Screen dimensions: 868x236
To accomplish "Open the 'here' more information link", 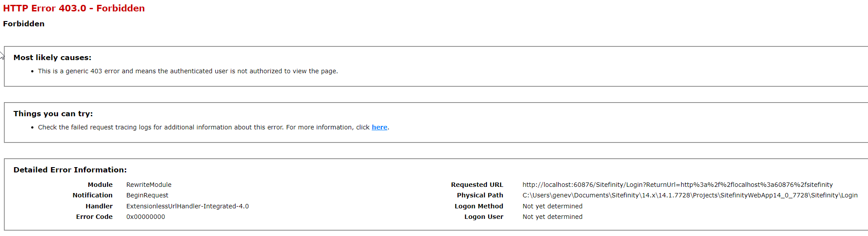I will (379, 127).
